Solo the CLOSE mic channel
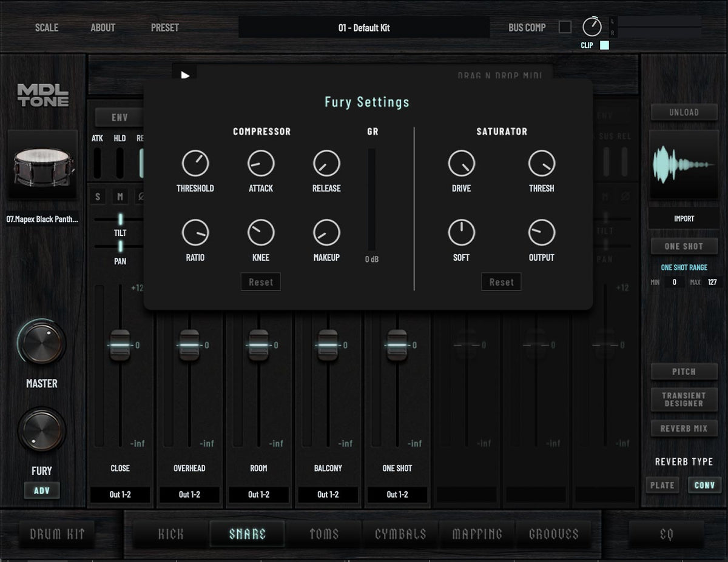The width and height of the screenshot is (728, 562). tap(99, 197)
